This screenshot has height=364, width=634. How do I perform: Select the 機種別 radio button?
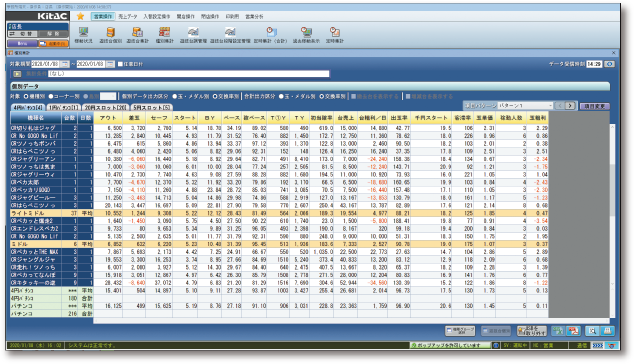(x=26, y=96)
